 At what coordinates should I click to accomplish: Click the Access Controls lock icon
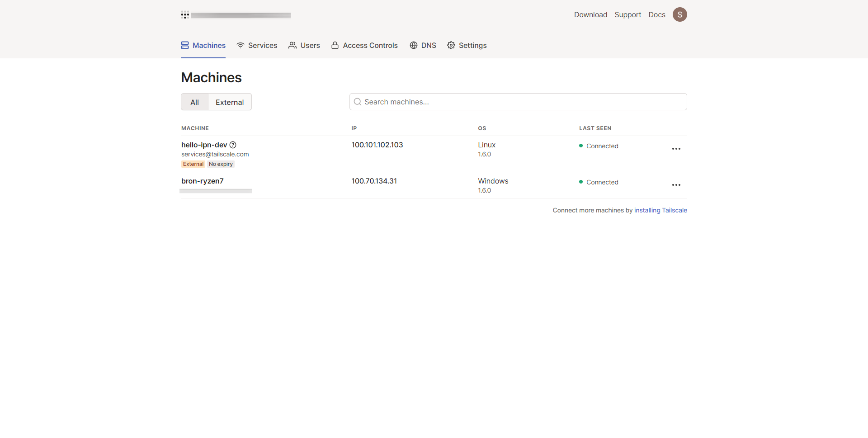pos(335,45)
